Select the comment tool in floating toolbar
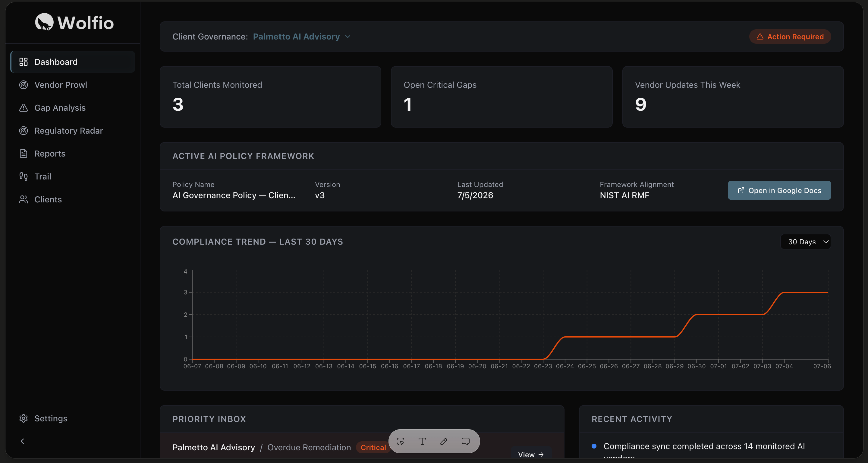Image resolution: width=868 pixels, height=463 pixels. point(465,441)
